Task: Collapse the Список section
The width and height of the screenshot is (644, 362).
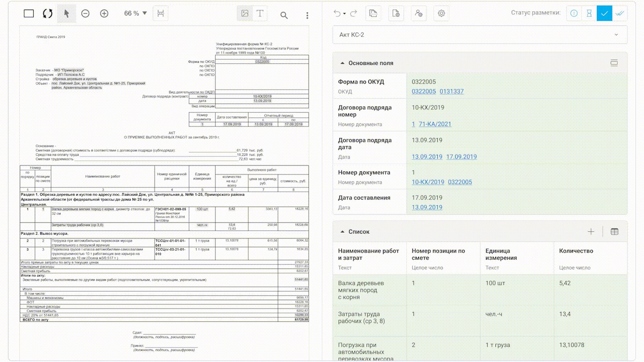Action: tap(343, 232)
